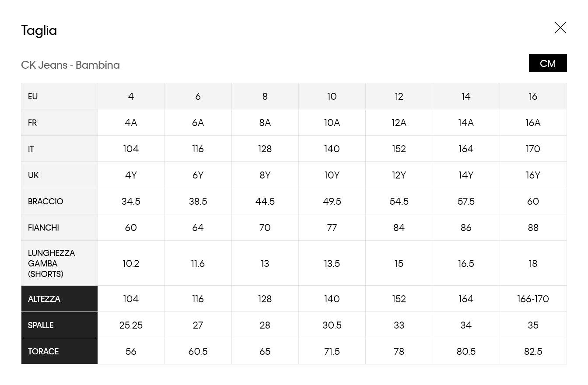Click the FIANCHI value 77
Screen dimensions: 588x385
click(332, 227)
